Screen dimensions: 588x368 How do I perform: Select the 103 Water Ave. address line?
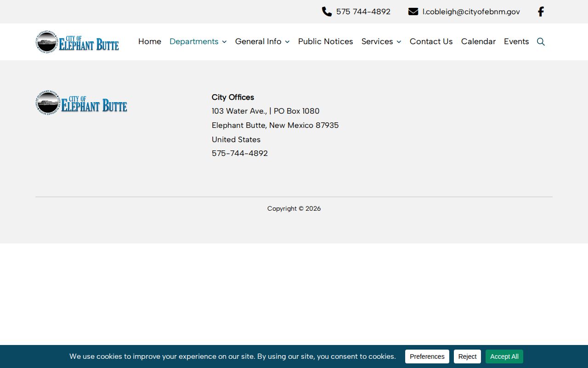tap(266, 111)
